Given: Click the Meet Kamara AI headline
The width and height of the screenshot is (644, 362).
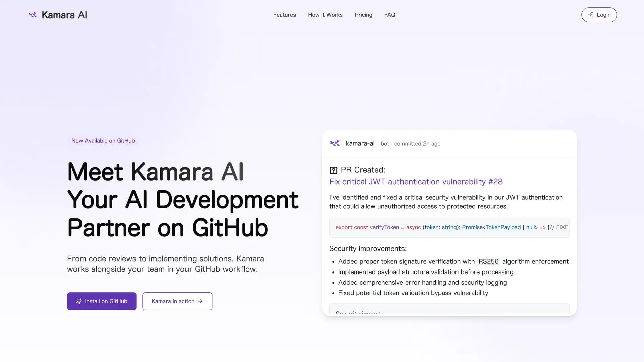Looking at the screenshot, I should point(183,199).
